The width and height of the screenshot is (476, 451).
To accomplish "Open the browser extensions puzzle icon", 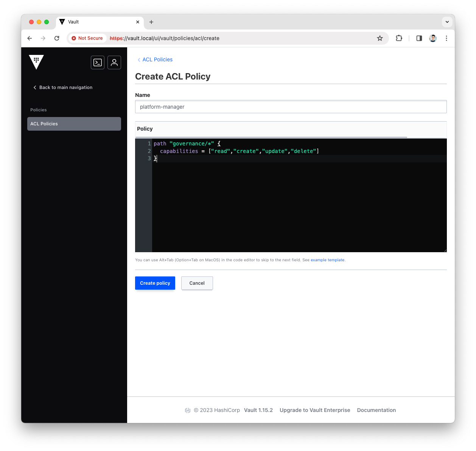I will click(x=399, y=38).
